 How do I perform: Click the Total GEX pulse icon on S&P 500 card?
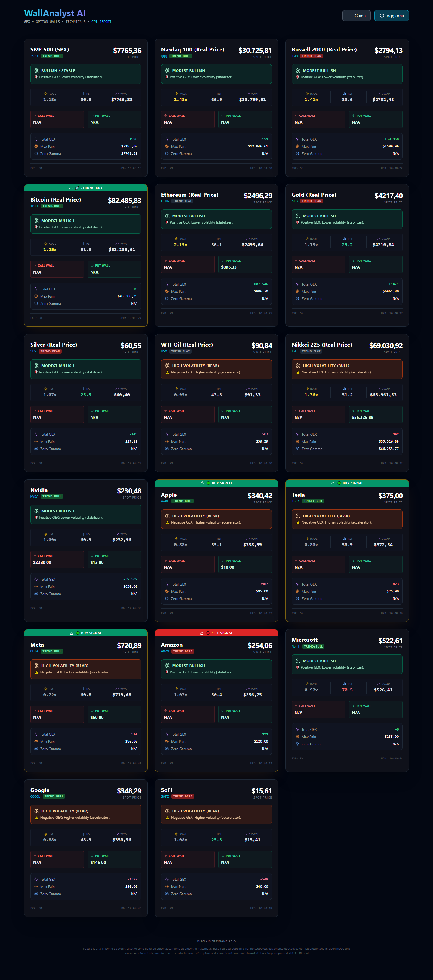click(36, 139)
